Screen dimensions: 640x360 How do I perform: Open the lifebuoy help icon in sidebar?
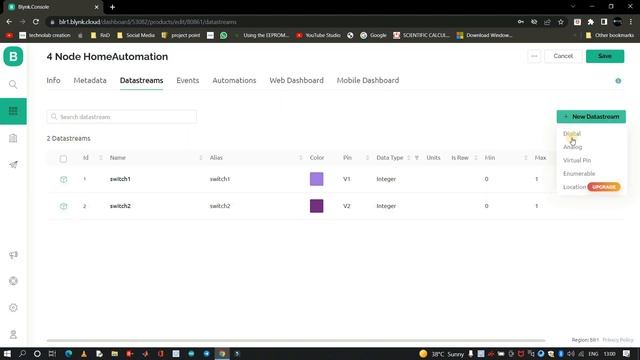click(x=13, y=281)
